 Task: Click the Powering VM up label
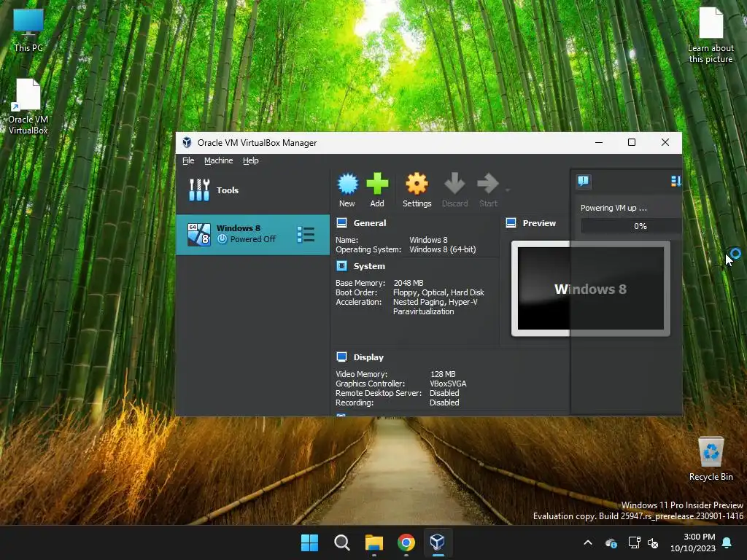614,208
